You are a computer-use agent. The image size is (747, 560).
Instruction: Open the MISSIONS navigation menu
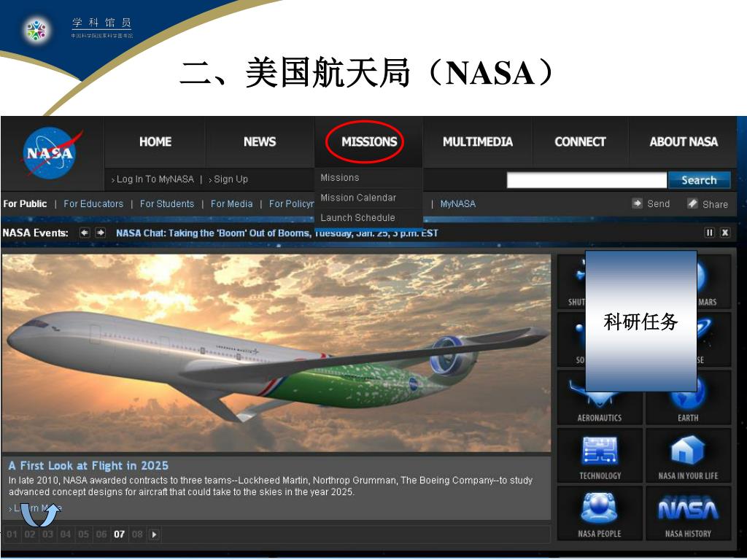pos(368,142)
